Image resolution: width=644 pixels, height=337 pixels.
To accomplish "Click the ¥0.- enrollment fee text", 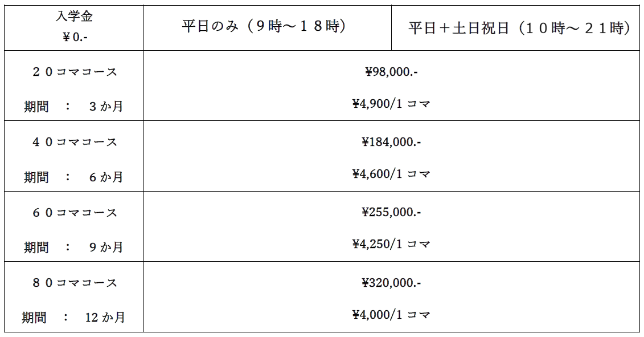I will 75,38.
